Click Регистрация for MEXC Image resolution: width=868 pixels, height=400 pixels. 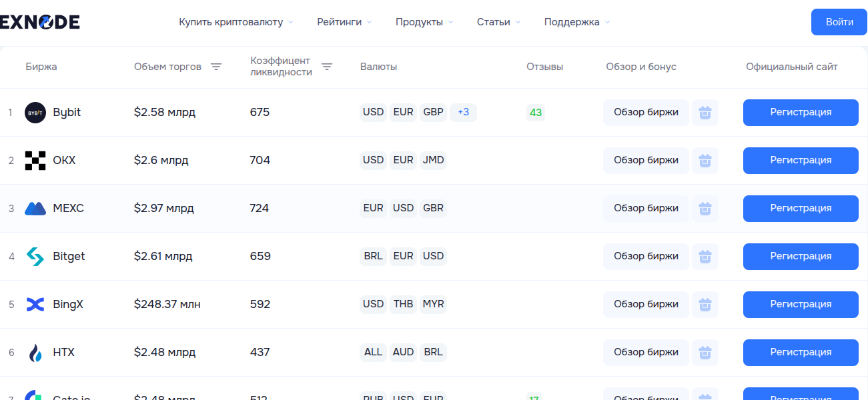(x=801, y=209)
